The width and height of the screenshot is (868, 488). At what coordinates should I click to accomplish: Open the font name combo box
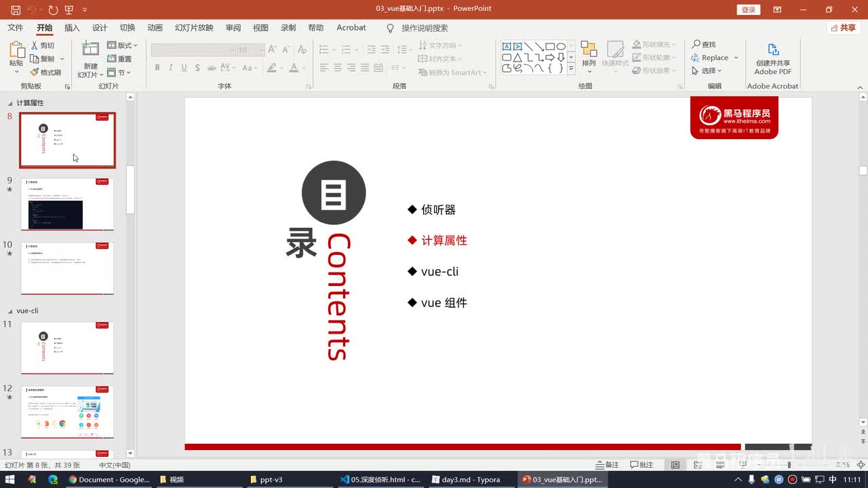click(193, 50)
